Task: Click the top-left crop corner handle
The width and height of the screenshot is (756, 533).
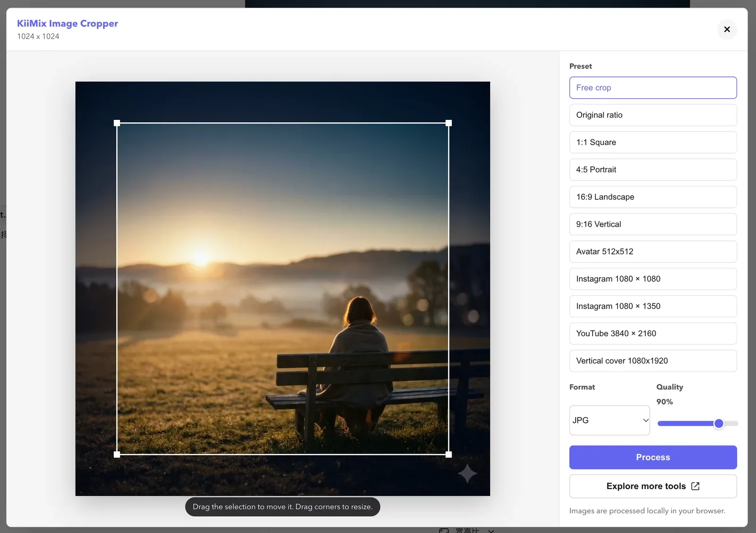Action: pos(117,123)
